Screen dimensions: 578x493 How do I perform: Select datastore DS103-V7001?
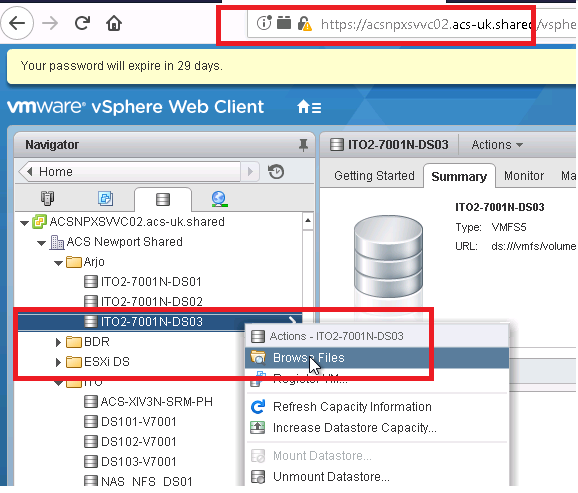pos(139,461)
